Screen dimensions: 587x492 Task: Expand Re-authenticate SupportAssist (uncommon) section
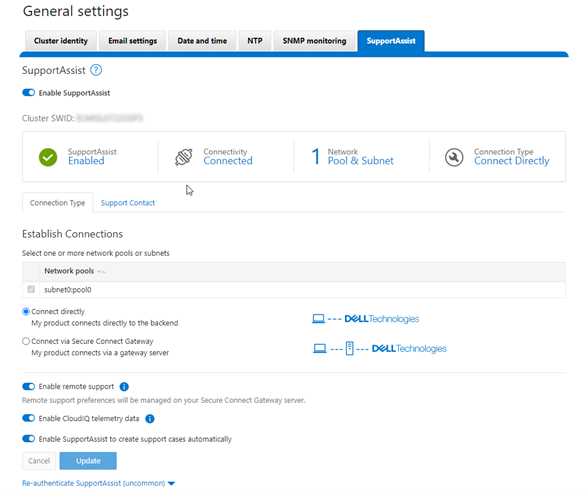coord(98,483)
